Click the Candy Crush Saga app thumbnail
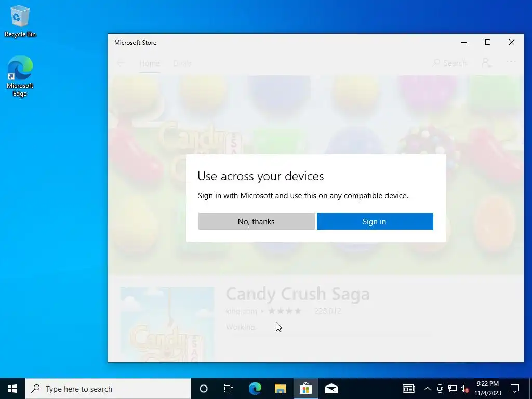Image resolution: width=532 pixels, height=399 pixels. point(168,324)
